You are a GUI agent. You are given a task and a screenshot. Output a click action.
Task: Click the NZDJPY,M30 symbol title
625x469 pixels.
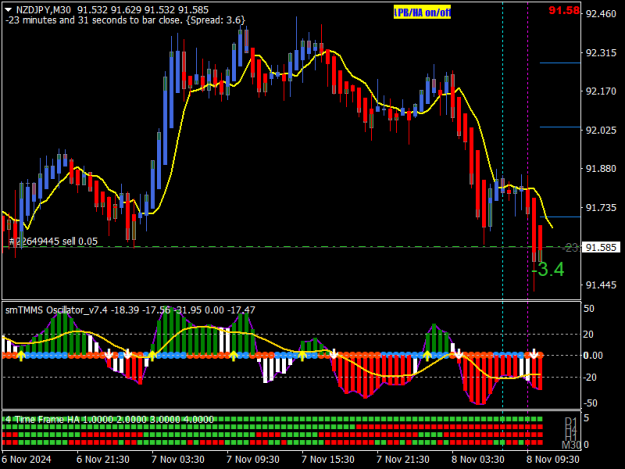coord(44,10)
